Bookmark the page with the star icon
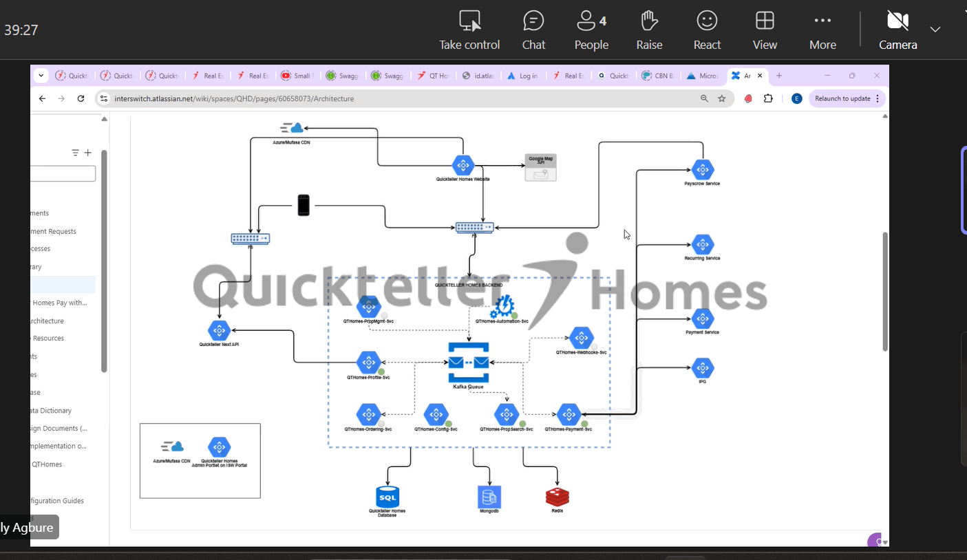Viewport: 967px width, 560px height. coord(722,98)
